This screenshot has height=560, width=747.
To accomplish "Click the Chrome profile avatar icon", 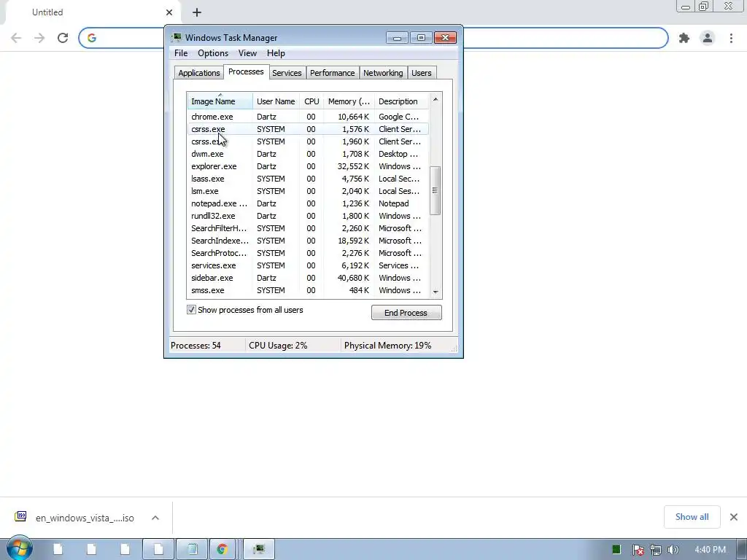I will pos(708,38).
